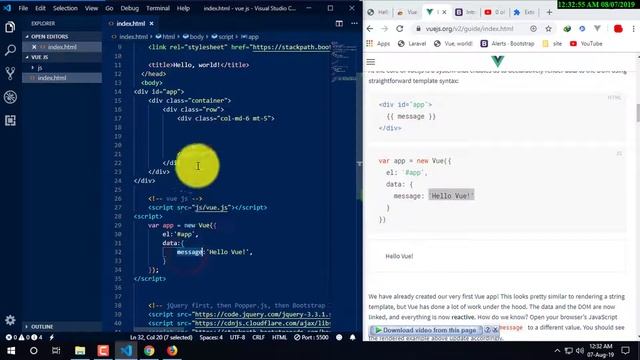Bookmark this page with the star icon

(x=548, y=29)
